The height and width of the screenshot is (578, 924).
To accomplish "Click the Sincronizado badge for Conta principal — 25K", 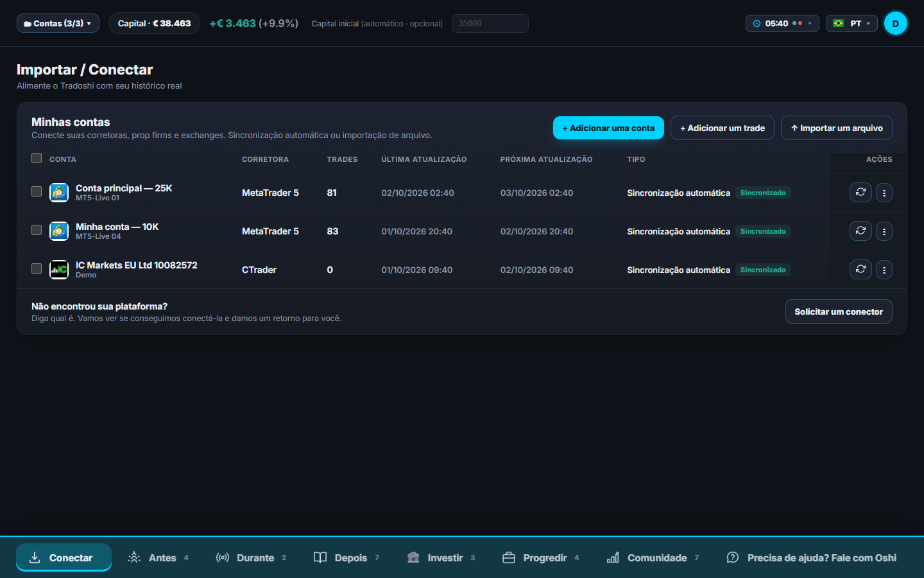I will (x=763, y=193).
